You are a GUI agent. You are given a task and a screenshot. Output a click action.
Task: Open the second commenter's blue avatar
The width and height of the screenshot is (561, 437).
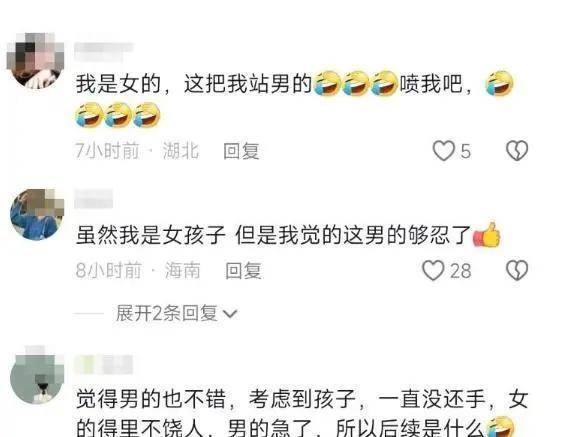[37, 214]
